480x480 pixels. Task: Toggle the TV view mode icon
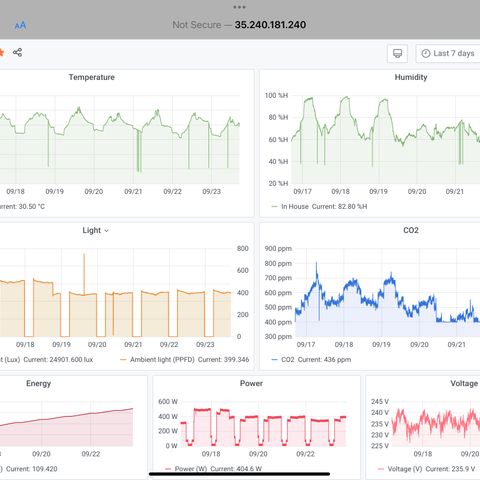pyautogui.click(x=397, y=53)
